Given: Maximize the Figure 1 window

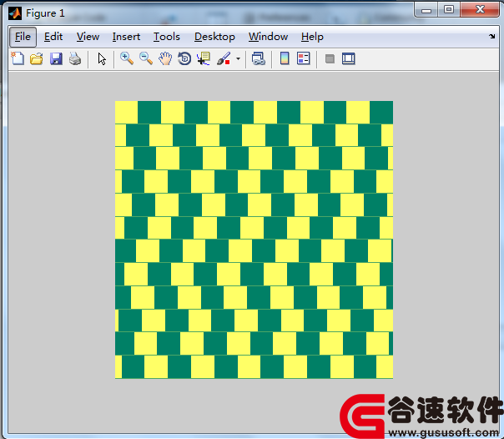Looking at the screenshot, I should tap(449, 10).
